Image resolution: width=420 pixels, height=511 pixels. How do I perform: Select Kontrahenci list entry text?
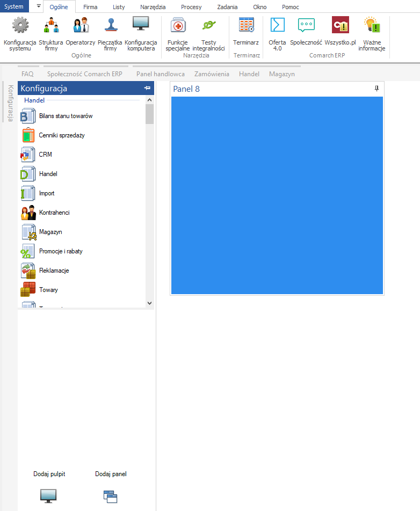click(x=54, y=213)
